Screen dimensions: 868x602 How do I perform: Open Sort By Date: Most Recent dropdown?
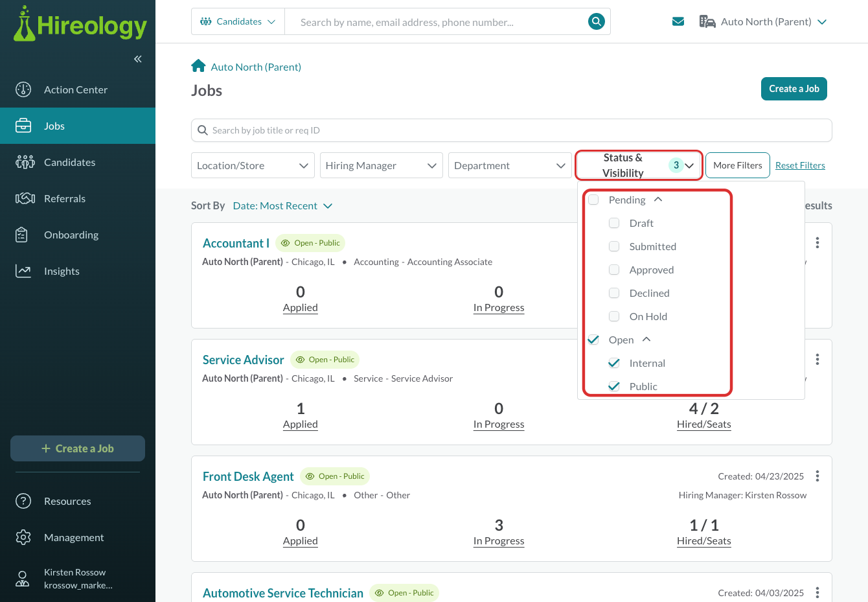pos(282,205)
